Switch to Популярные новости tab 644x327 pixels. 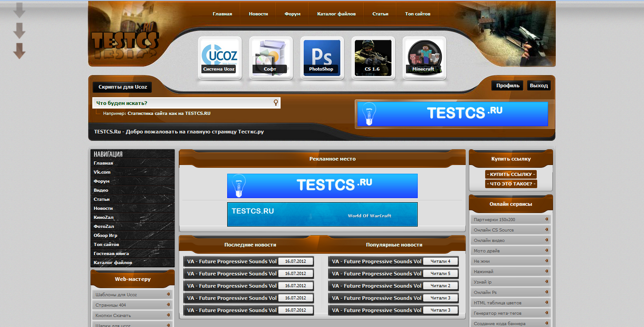pyautogui.click(x=394, y=245)
